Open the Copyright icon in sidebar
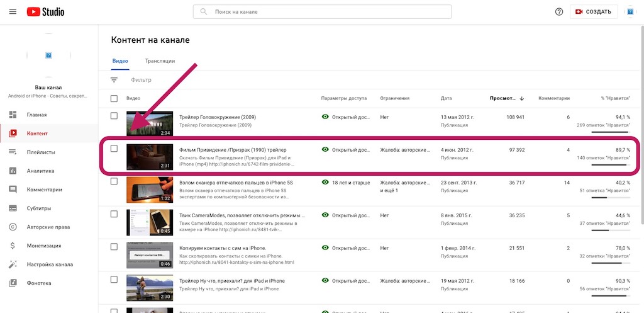The width and height of the screenshot is (644, 313). [13, 227]
